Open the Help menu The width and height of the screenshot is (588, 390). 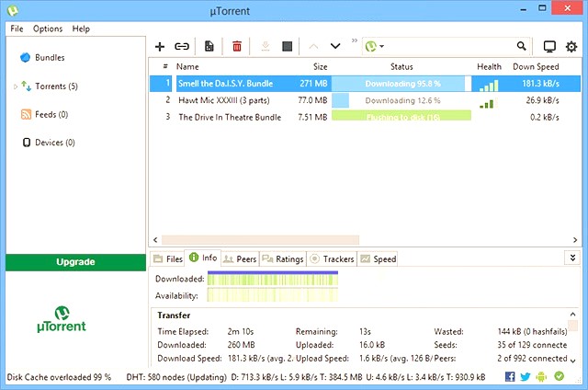[x=81, y=29]
